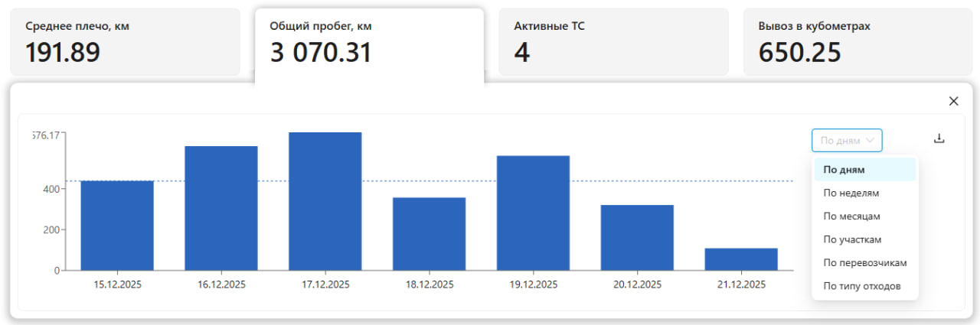This screenshot has height=325, width=980.
Task: Open the 'Активные ТС' metric card
Action: [613, 42]
